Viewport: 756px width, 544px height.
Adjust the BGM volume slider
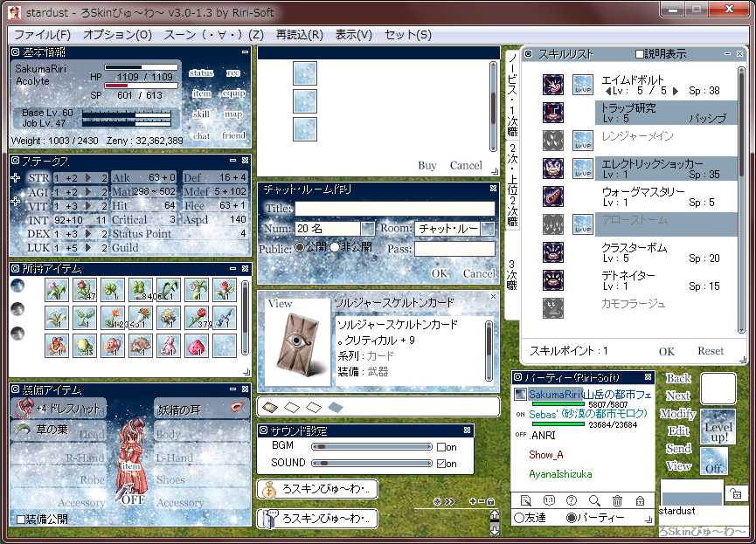coord(371,447)
